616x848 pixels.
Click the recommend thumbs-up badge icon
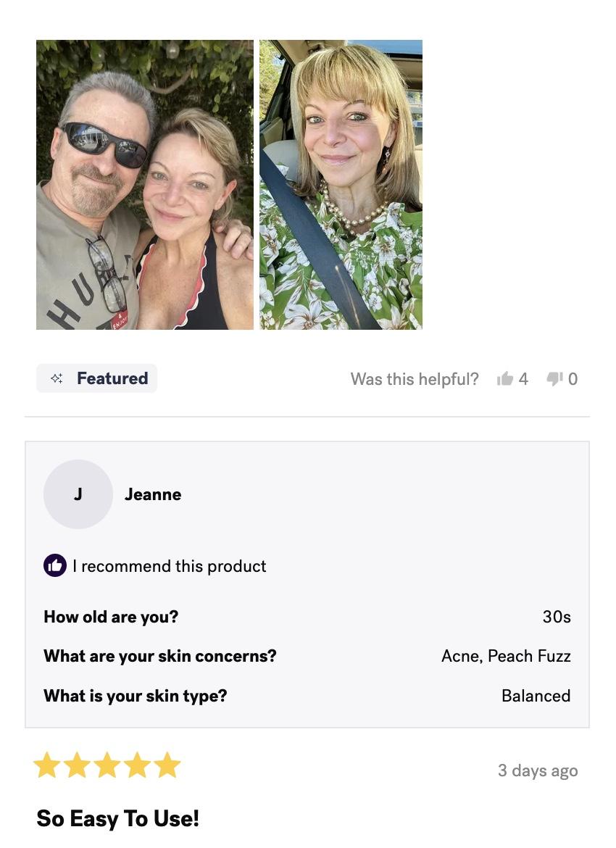55,565
